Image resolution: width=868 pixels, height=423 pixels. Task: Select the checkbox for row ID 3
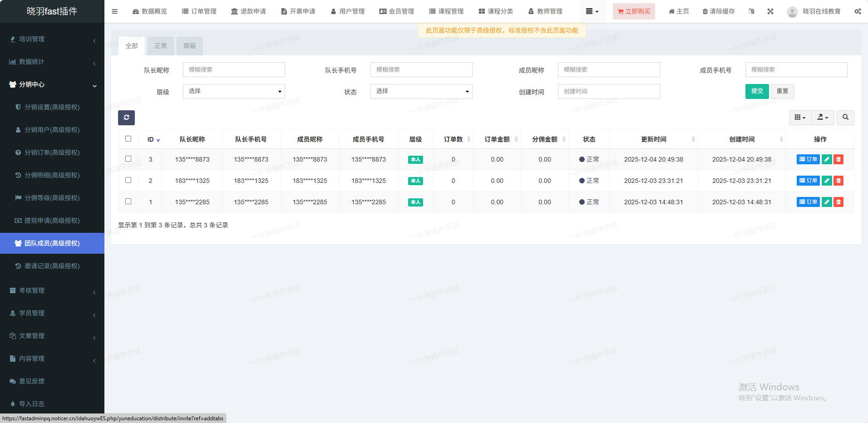coord(128,159)
